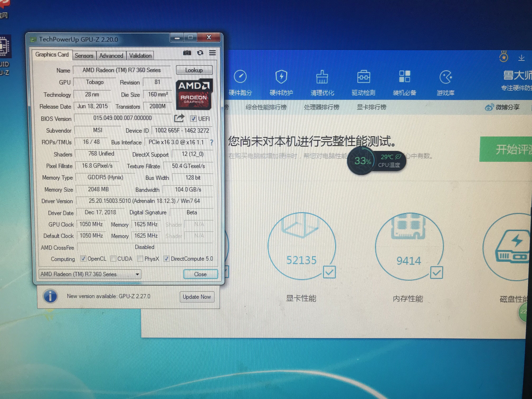Click the Release Date value Jun 18, 2015
The height and width of the screenshot is (399, 532).
tap(93, 106)
